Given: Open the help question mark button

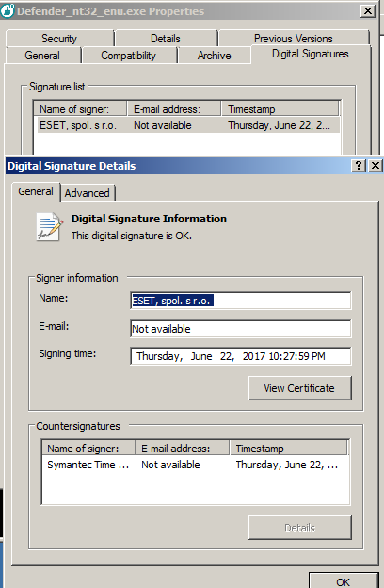Looking at the screenshot, I should point(359,166).
